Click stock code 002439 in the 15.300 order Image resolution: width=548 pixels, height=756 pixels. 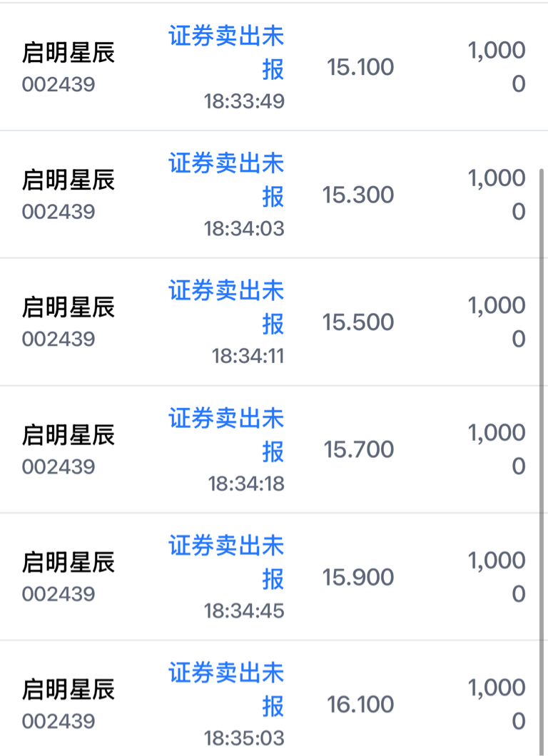(x=59, y=212)
